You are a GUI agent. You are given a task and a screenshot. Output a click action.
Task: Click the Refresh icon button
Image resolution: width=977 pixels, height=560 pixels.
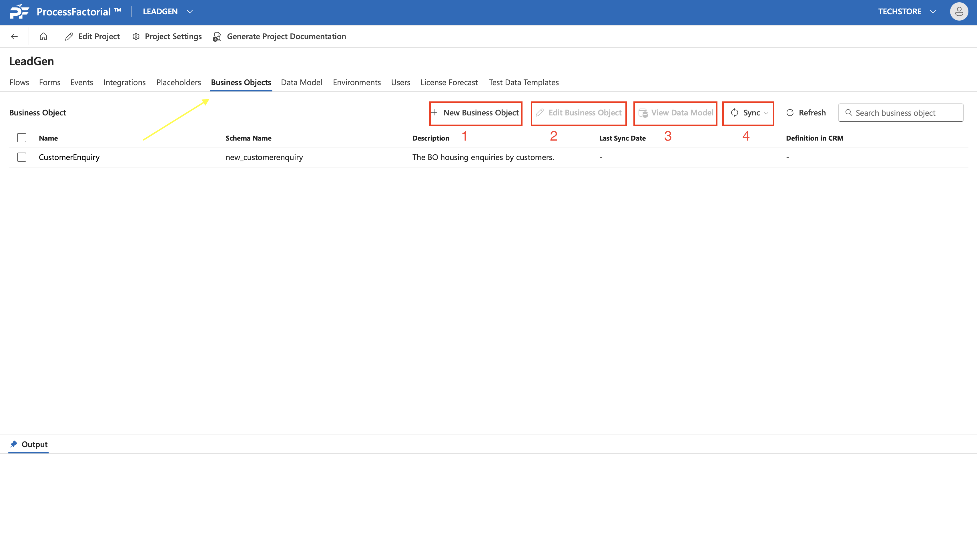tap(790, 113)
